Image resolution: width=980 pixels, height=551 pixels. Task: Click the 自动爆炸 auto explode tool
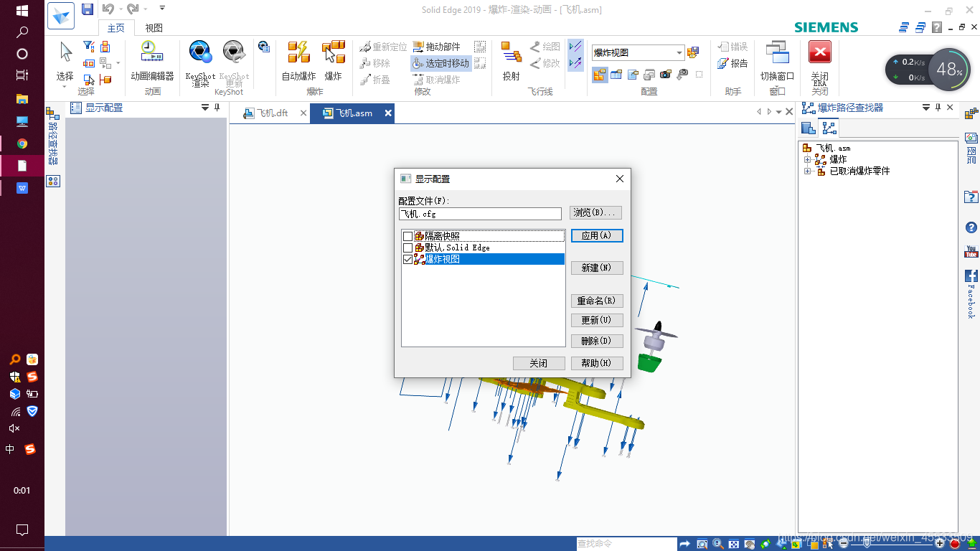(x=298, y=60)
